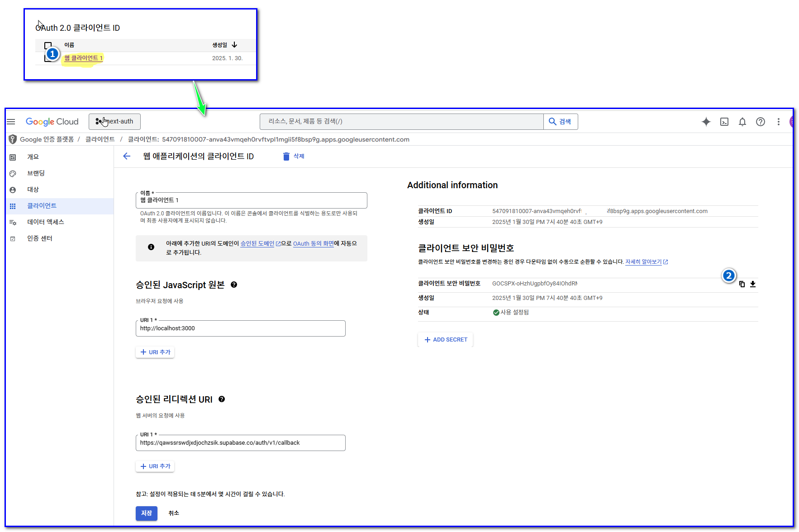Open the hamburger navigation menu

point(11,122)
